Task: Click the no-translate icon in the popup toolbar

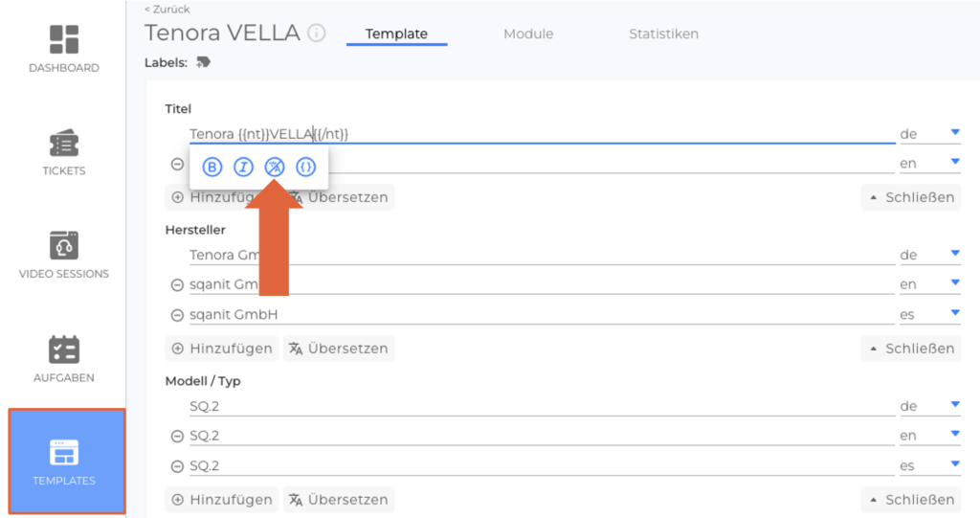Action: point(275,168)
